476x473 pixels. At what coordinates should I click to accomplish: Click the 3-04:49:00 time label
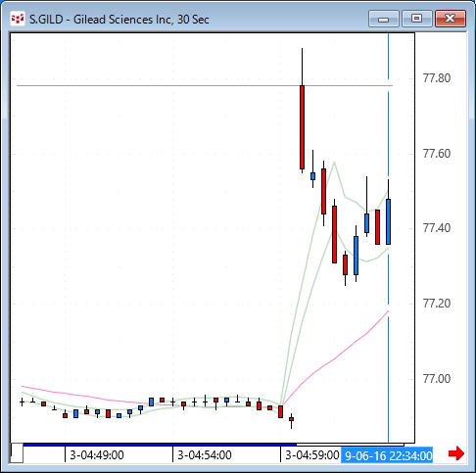point(97,455)
